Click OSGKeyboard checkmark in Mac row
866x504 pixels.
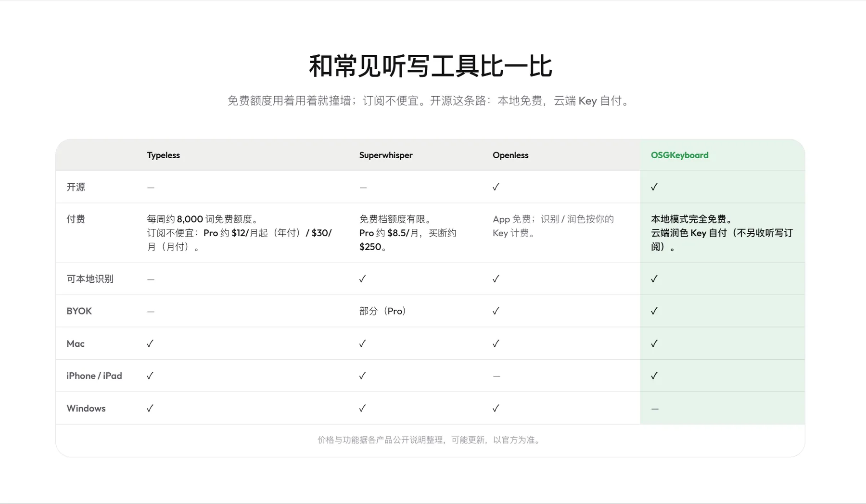(654, 343)
